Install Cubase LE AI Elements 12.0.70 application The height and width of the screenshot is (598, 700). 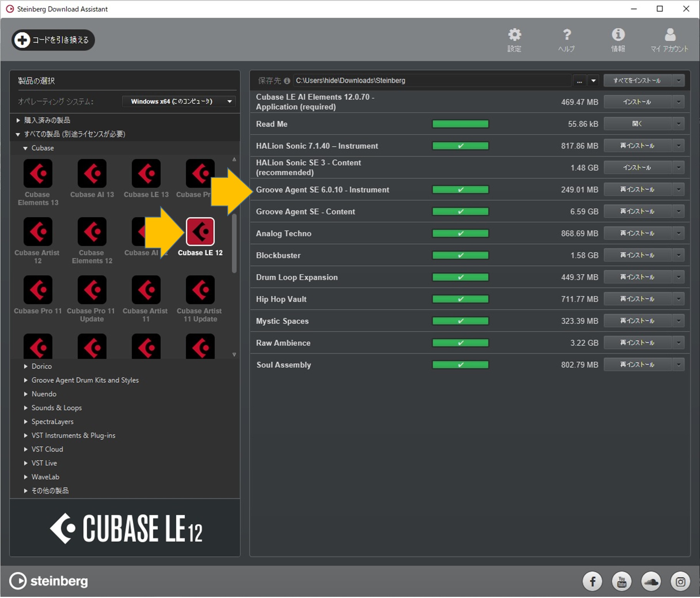[x=637, y=102]
